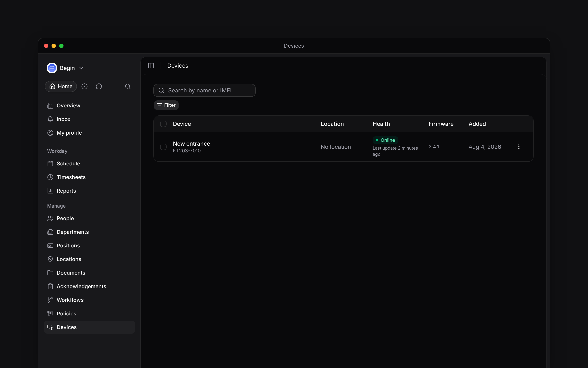This screenshot has width=588, height=368.
Task: Click the Device column header
Action: click(x=182, y=124)
